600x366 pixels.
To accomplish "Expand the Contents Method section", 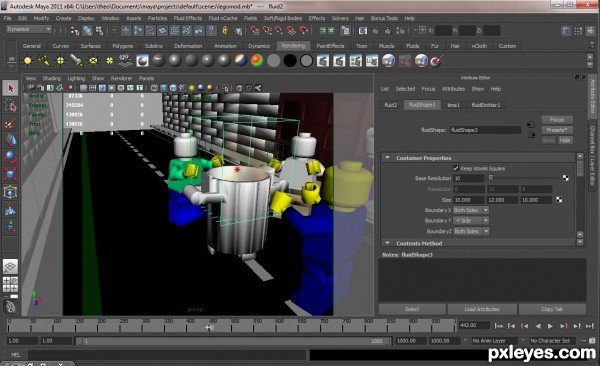I will (388, 243).
